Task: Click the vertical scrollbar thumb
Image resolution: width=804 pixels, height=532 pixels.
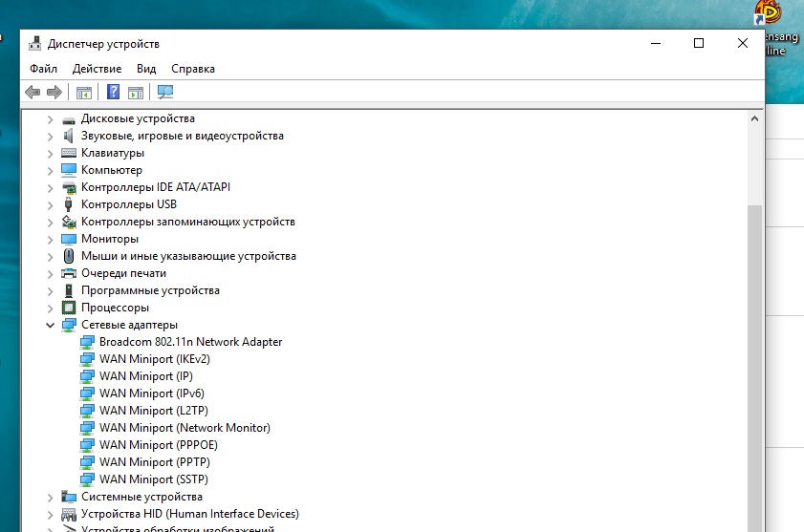Action: click(754, 368)
